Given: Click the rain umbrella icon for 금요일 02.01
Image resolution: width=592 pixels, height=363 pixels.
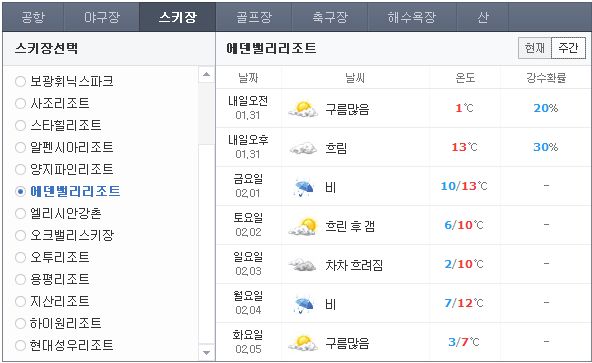Looking at the screenshot, I should pos(304,188).
